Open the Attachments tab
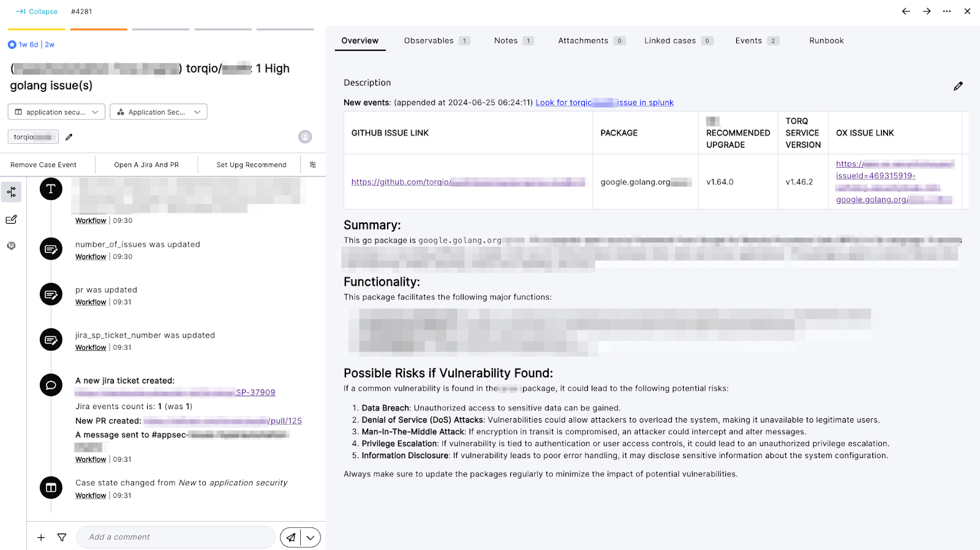The image size is (980, 550). (x=592, y=41)
